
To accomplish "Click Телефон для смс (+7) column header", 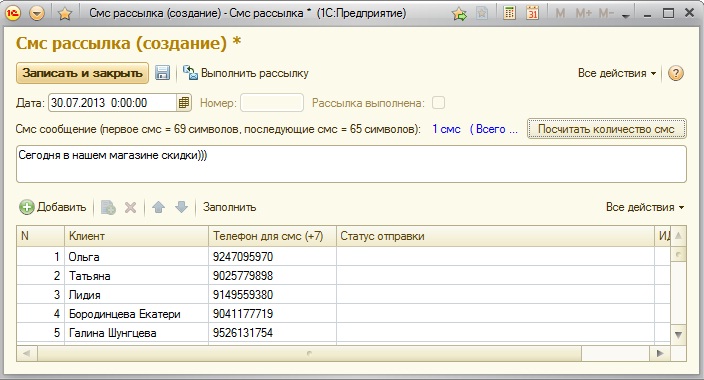I will coord(273,236).
